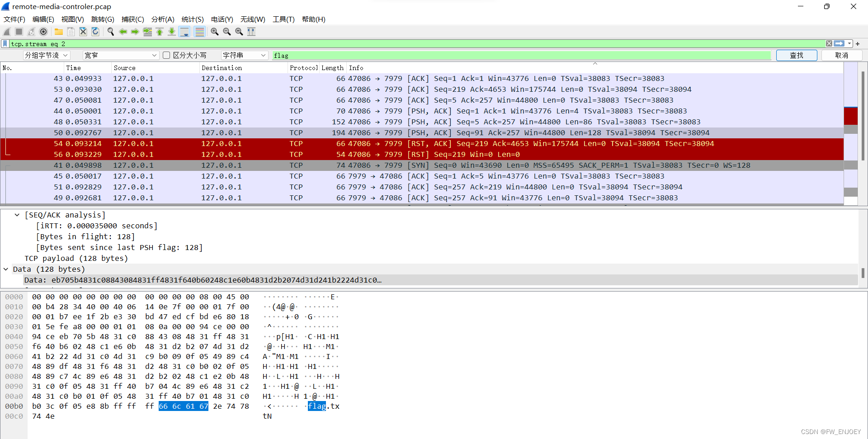Toggle the 区分大小写 case sensitive checkbox
868x439 pixels.
166,55
